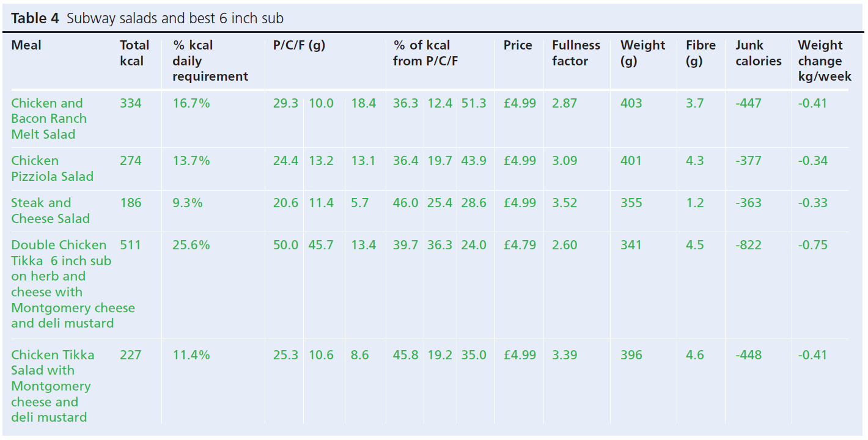The width and height of the screenshot is (868, 440).
Task: Click the Junk calories column header
Action: [758, 53]
